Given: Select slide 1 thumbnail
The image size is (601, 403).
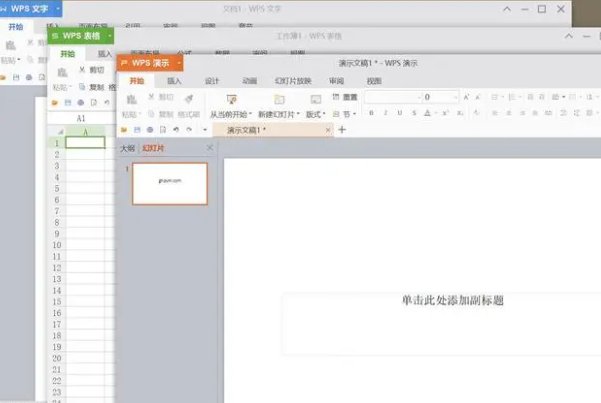Looking at the screenshot, I should (170, 184).
